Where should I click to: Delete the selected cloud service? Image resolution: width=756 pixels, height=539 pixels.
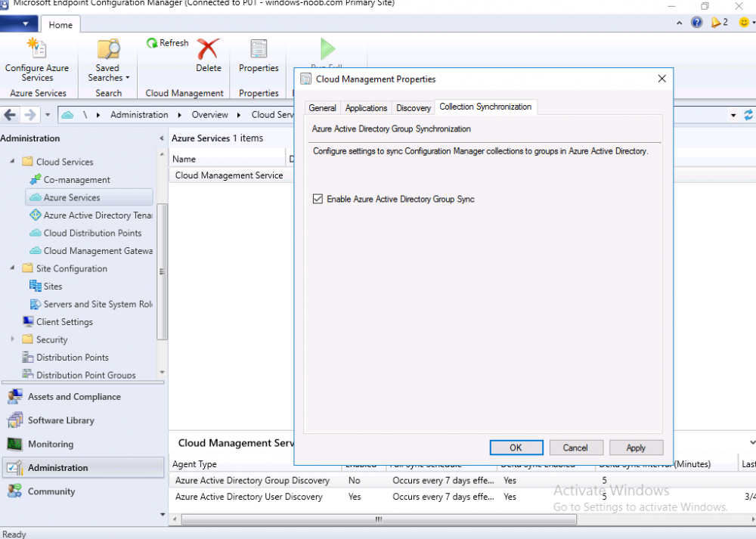[209, 55]
